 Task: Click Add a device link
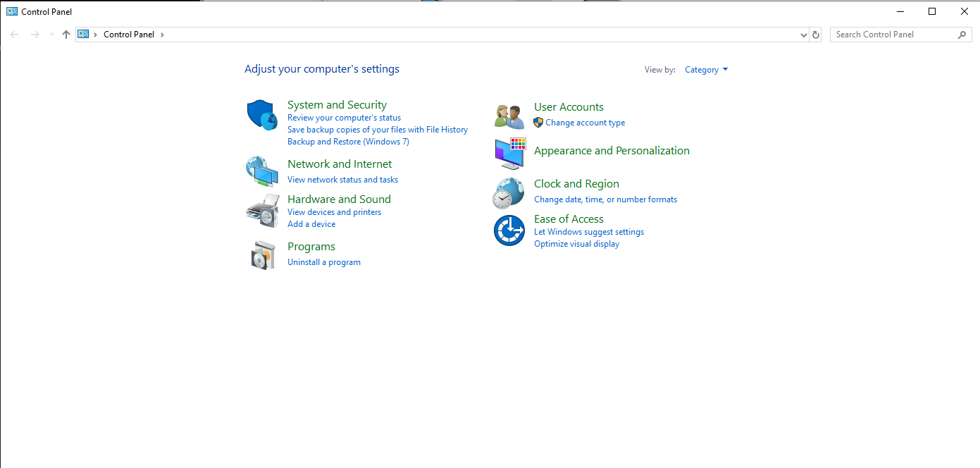point(311,224)
